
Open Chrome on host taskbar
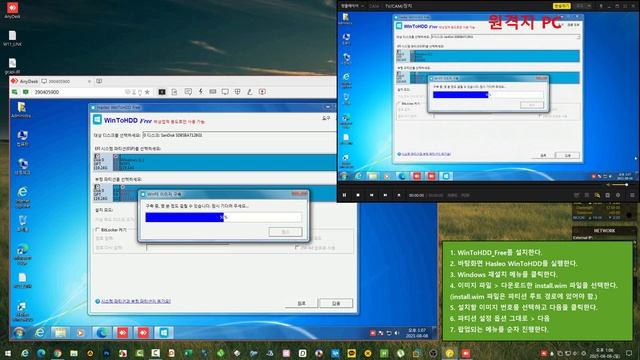click(57, 353)
